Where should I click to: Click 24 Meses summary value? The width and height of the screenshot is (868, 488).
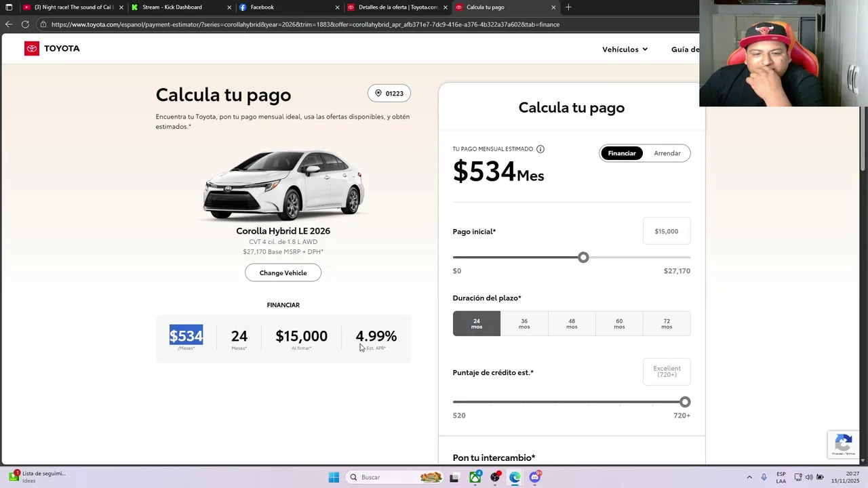[x=239, y=335]
